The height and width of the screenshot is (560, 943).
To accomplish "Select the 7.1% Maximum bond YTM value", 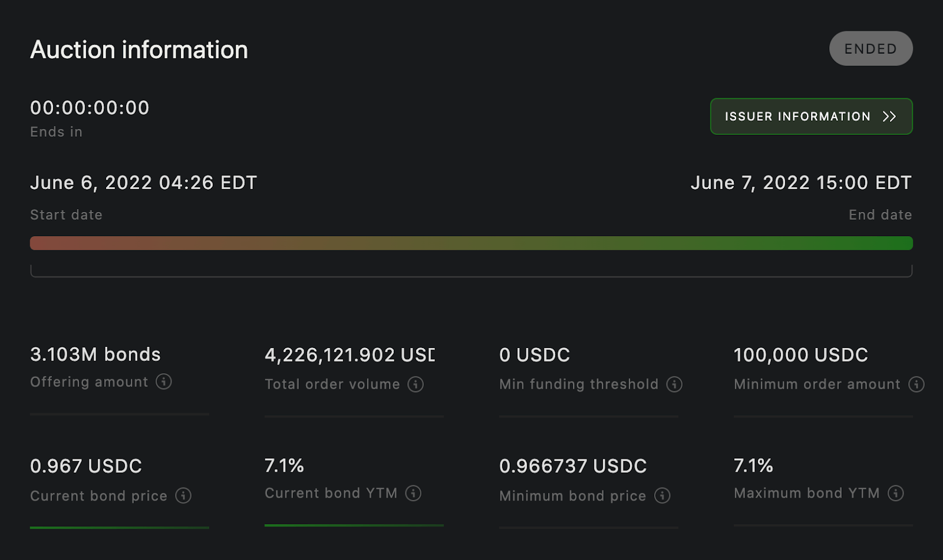I will click(753, 466).
